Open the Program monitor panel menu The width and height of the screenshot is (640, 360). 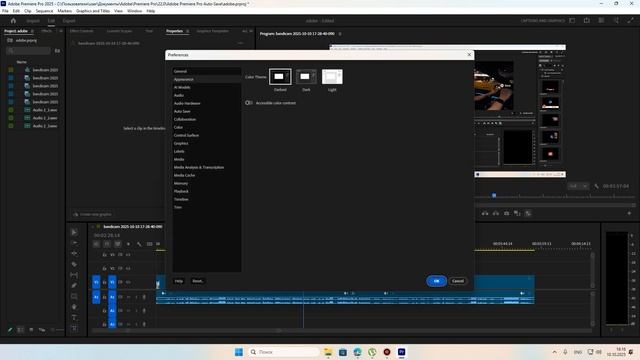pos(340,34)
